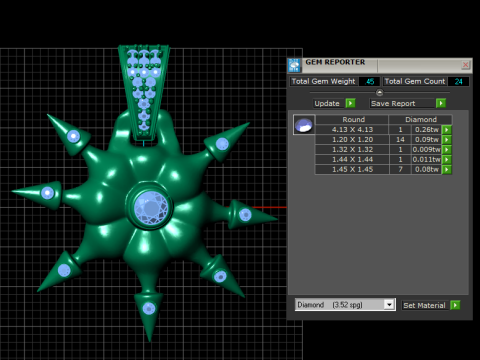This screenshot has width=480, height=360.
Task: Click the Total Gem Weight value field
Action: pyautogui.click(x=369, y=81)
